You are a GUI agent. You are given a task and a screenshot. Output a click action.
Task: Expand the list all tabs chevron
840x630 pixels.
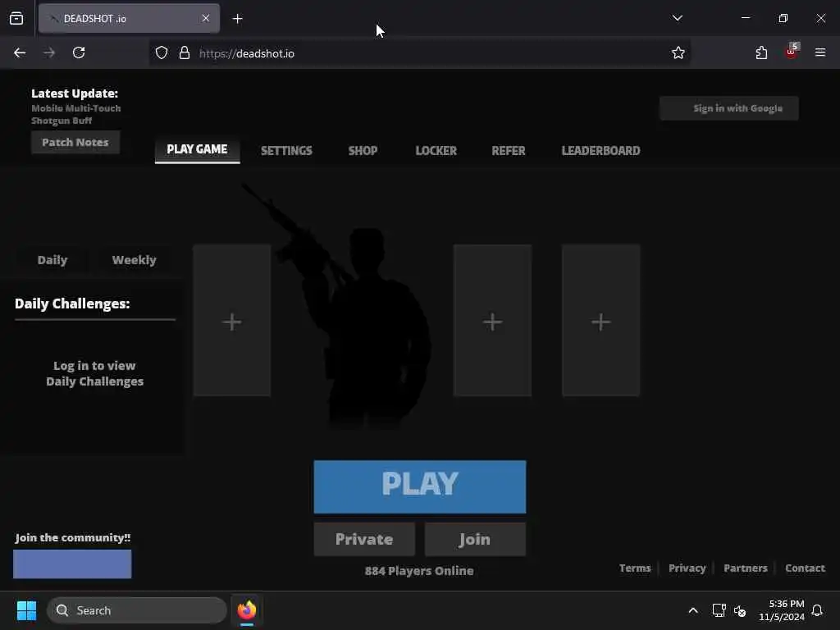click(677, 18)
